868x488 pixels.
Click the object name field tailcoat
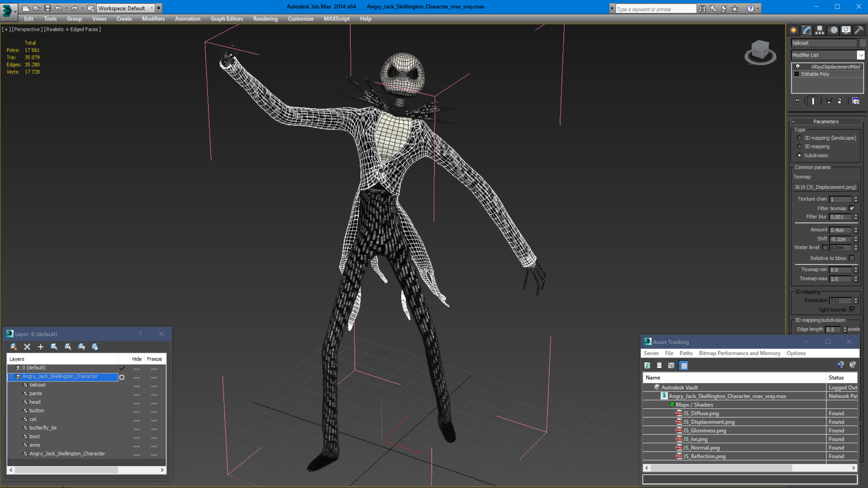click(824, 43)
